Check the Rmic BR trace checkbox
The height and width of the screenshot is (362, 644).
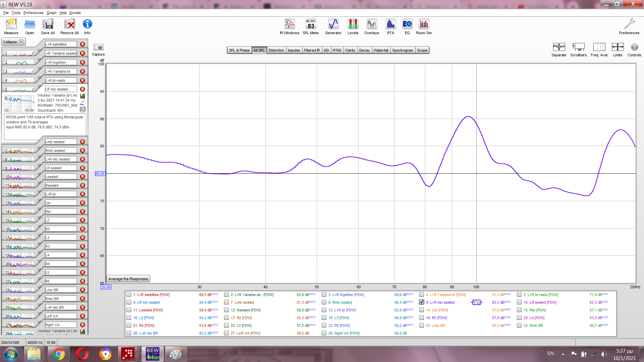[x=519, y=325]
